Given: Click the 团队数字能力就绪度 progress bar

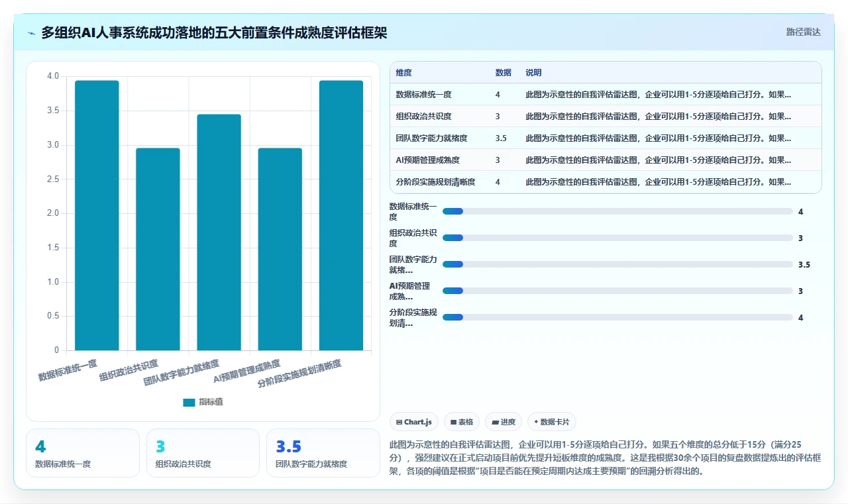Looking at the screenshot, I should point(617,264).
